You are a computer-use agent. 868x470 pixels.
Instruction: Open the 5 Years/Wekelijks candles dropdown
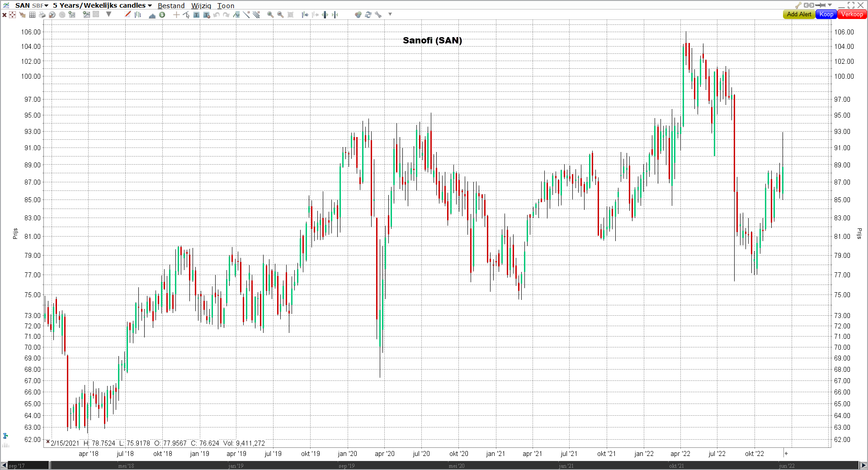point(103,5)
